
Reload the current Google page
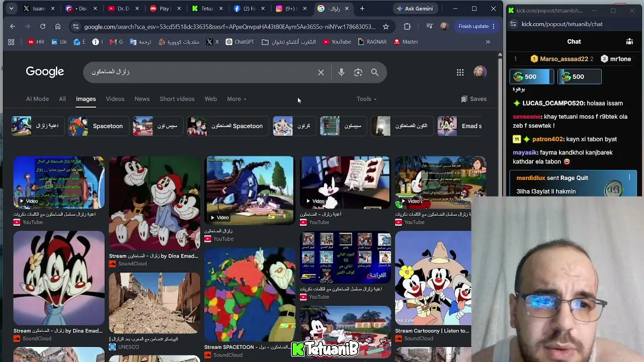43,26
